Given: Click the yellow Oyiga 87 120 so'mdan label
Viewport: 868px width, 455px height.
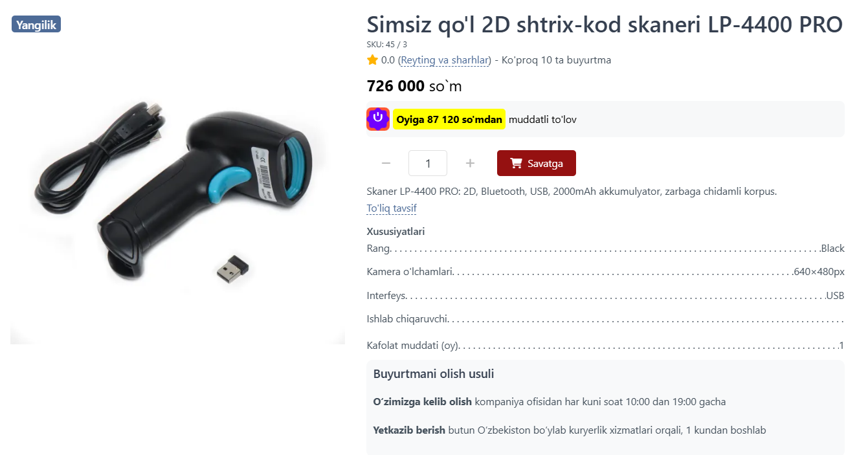Looking at the screenshot, I should click(449, 119).
